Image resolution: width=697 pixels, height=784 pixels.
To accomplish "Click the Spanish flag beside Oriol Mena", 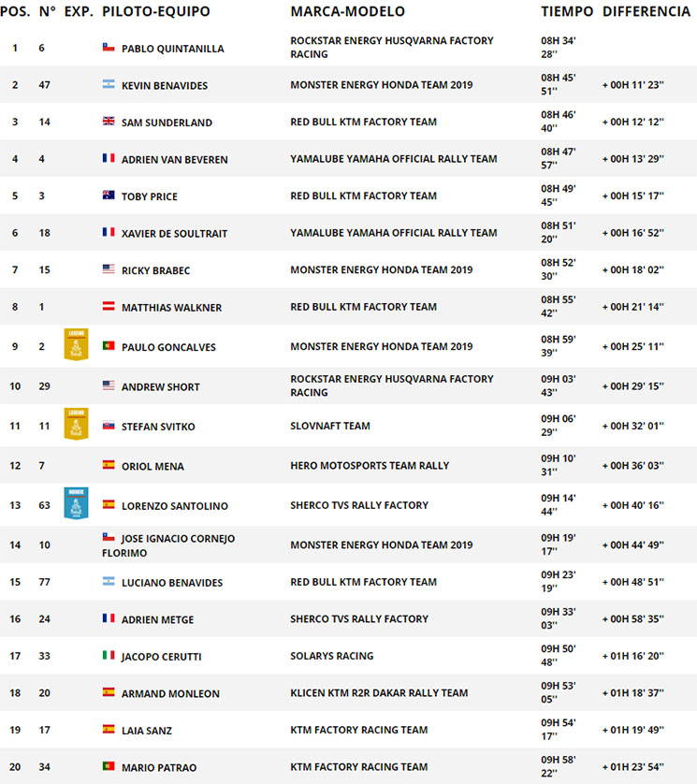I will pyautogui.click(x=109, y=465).
